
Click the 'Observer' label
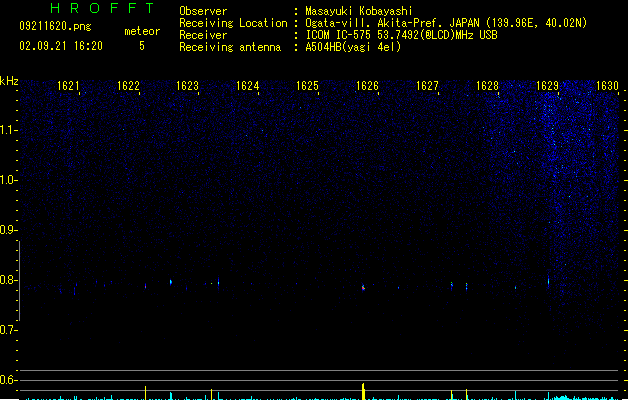pos(203,11)
